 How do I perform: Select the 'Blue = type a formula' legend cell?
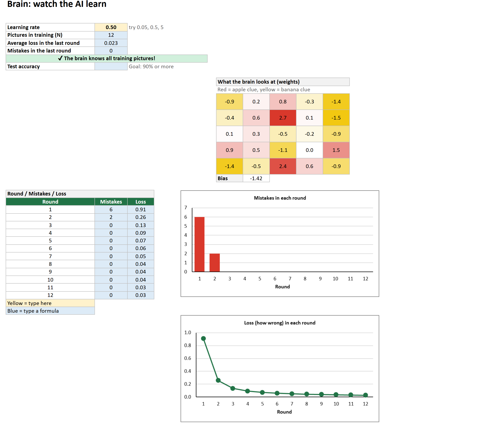pyautogui.click(x=50, y=311)
